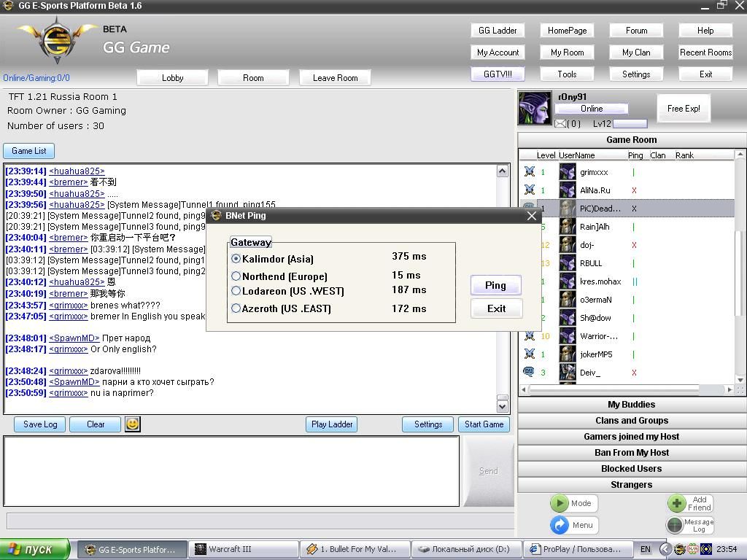Screen dimensions: 747x560
Task: Open the smiley emoticon picker
Action: point(133,424)
